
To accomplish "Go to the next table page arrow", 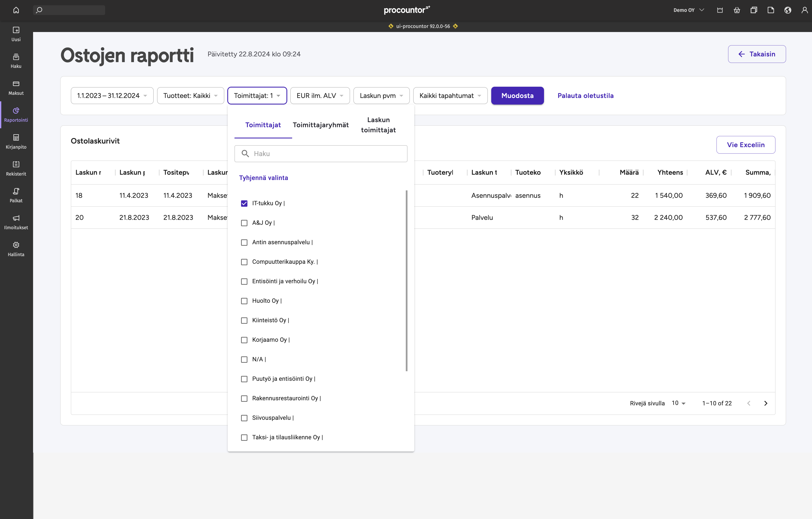I will click(766, 403).
